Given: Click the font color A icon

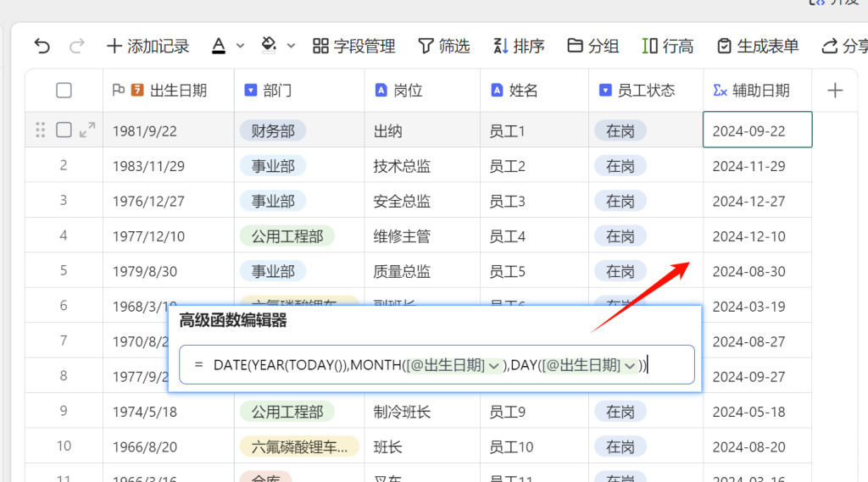Looking at the screenshot, I should click(x=219, y=46).
